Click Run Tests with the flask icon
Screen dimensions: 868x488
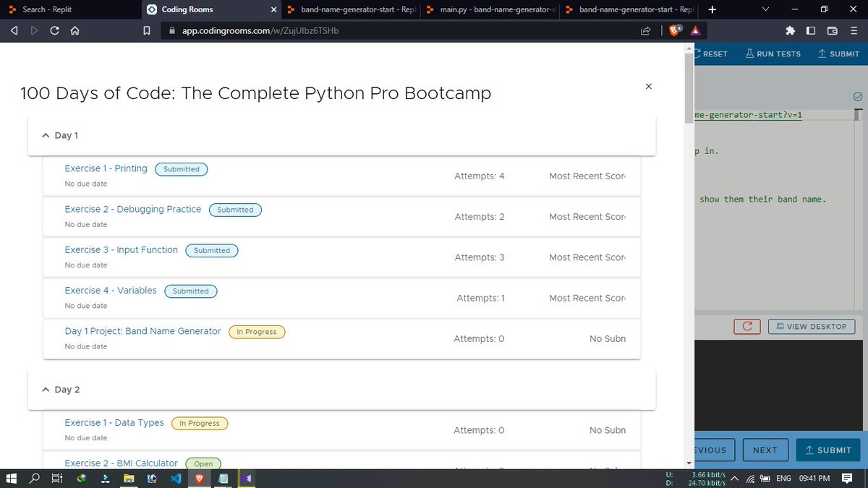pyautogui.click(x=773, y=54)
